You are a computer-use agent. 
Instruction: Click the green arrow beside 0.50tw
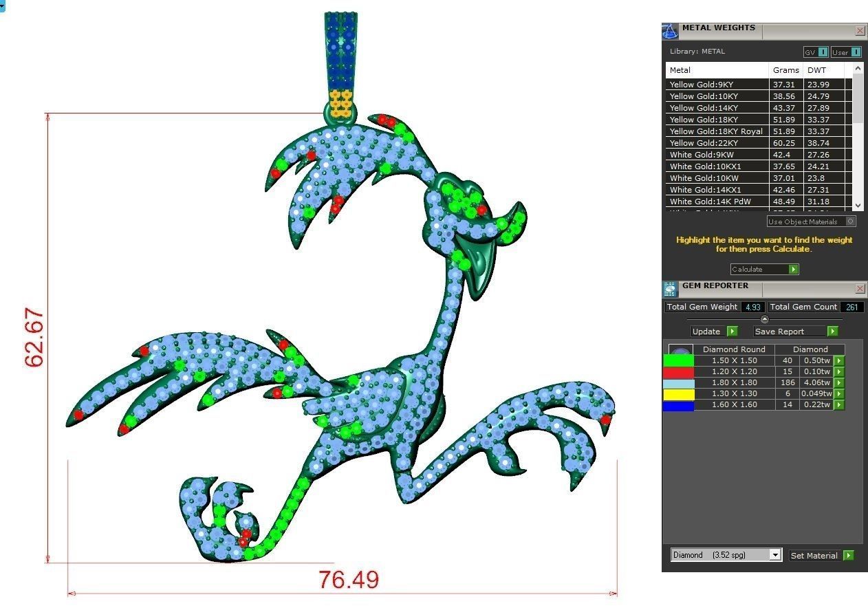(x=839, y=360)
